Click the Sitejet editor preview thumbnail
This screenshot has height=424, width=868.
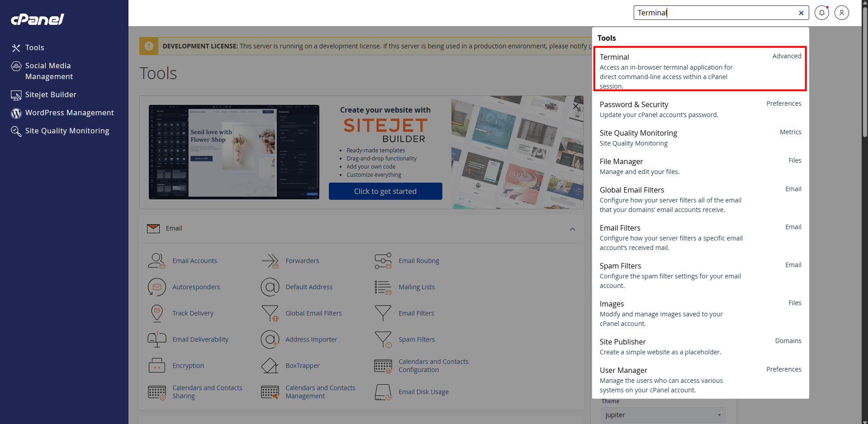pos(234,152)
